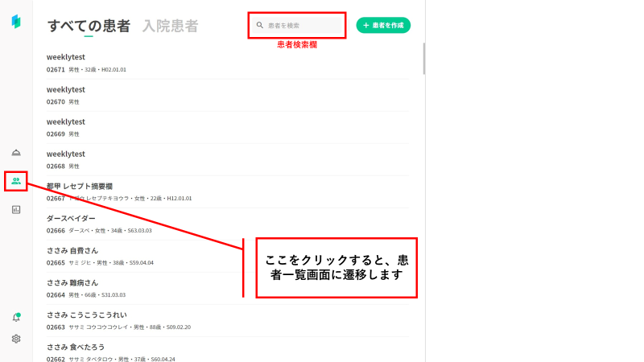Click the 患者を作成 button
The height and width of the screenshot is (362, 644).
click(383, 25)
